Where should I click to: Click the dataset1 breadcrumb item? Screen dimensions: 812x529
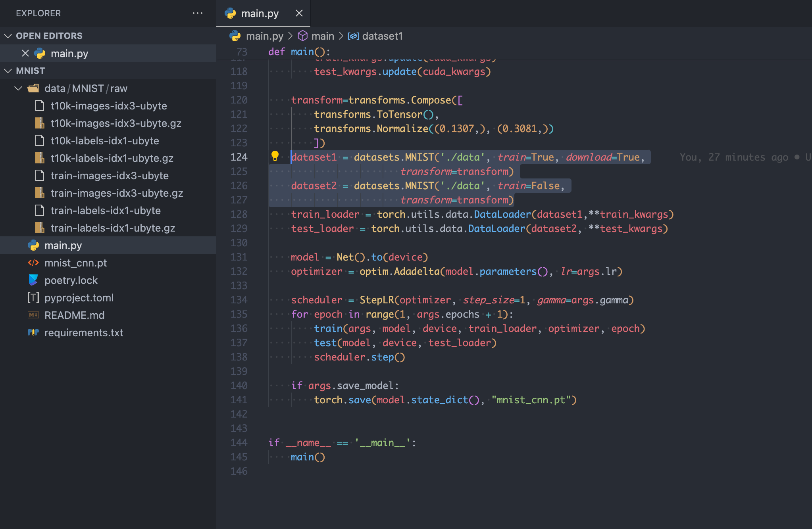pyautogui.click(x=382, y=36)
